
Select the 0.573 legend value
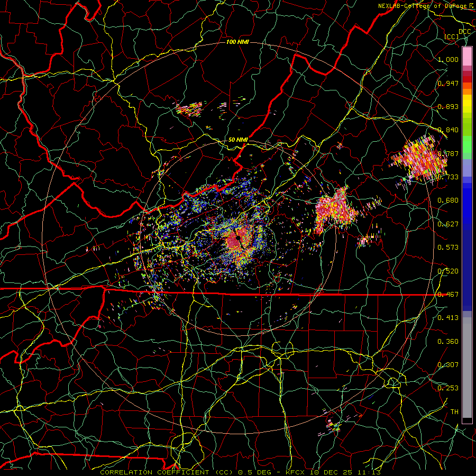pyautogui.click(x=448, y=248)
